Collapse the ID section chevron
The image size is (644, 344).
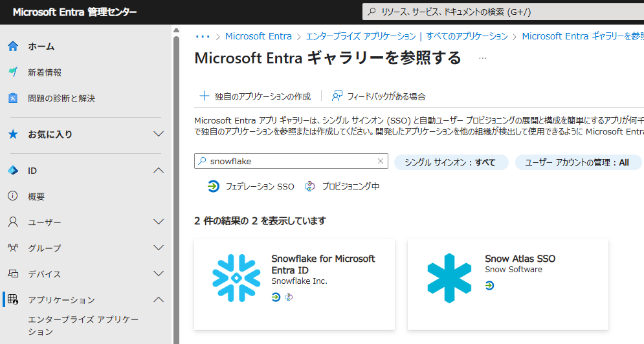point(159,170)
